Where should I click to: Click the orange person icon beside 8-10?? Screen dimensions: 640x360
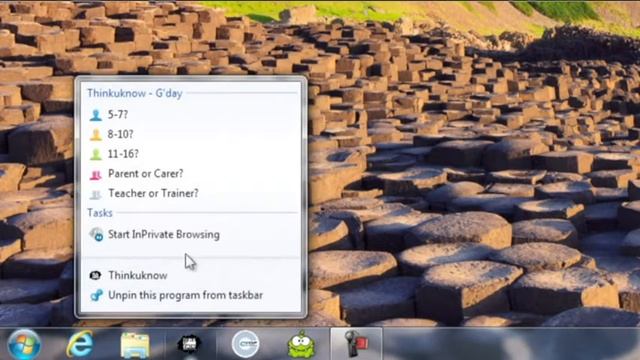click(96, 134)
